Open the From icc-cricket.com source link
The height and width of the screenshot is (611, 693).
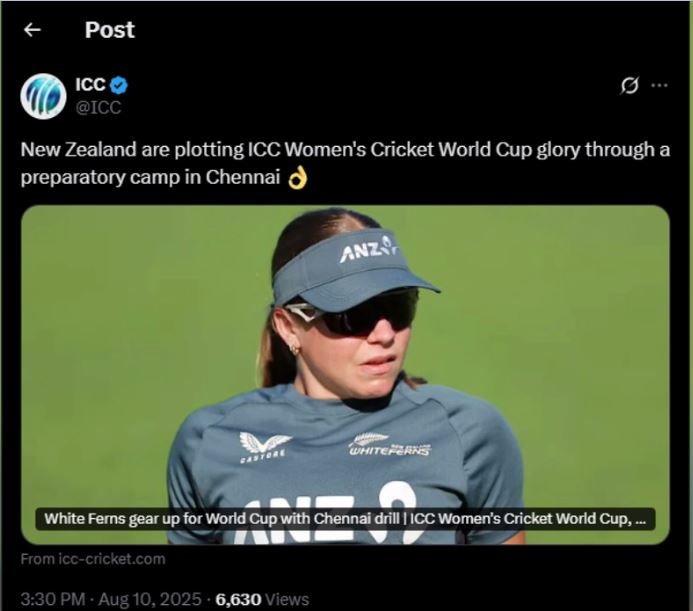[93, 559]
